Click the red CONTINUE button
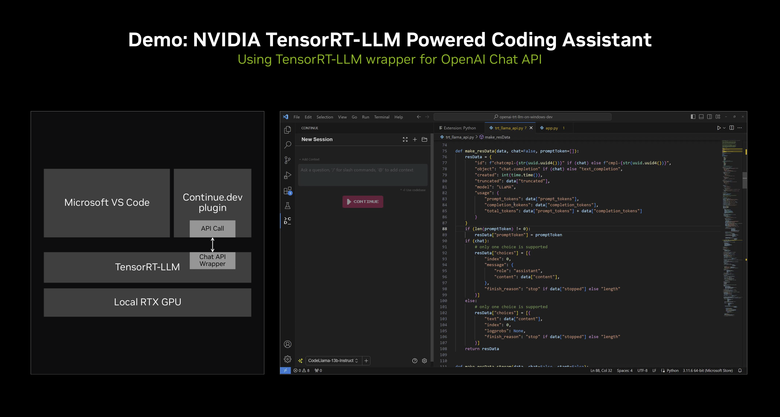 [363, 202]
